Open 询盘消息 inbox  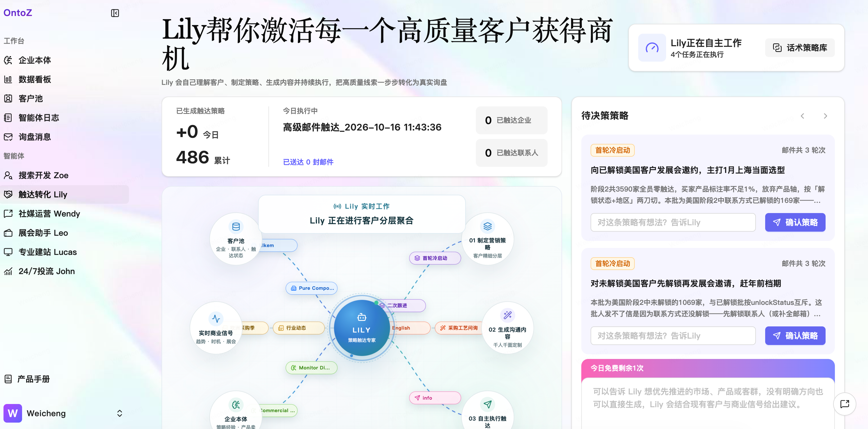[64, 137]
